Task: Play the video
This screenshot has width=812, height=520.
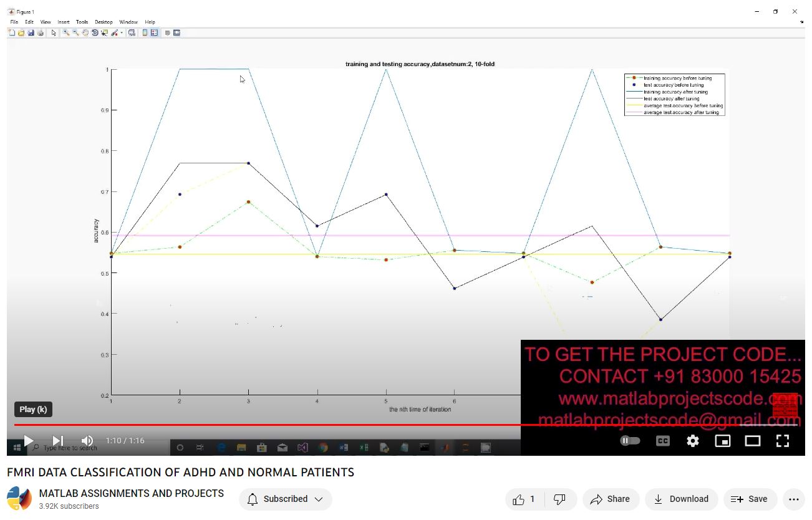Action: coord(28,441)
